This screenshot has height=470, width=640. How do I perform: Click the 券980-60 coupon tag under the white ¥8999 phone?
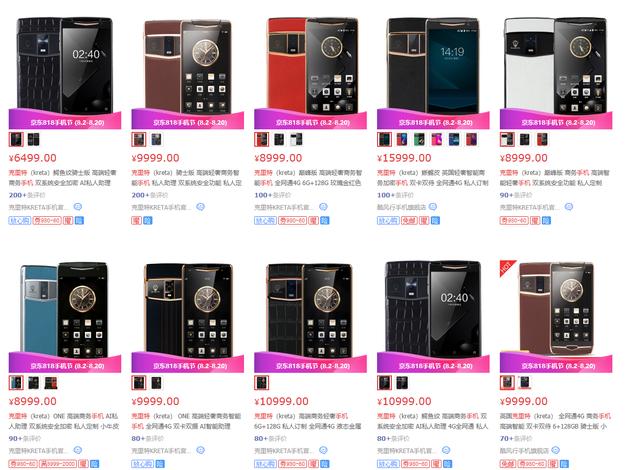tap(514, 221)
